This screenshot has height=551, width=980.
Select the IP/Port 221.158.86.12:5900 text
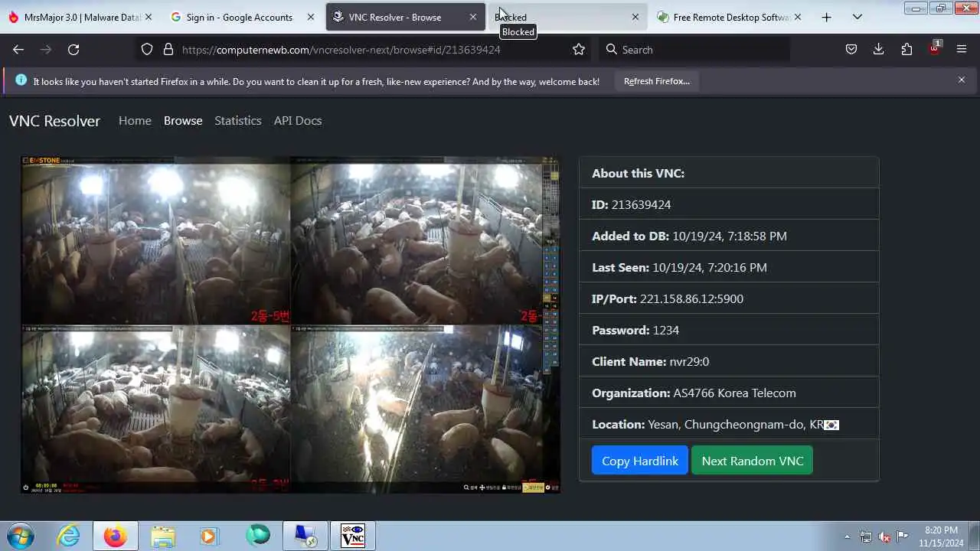(668, 298)
